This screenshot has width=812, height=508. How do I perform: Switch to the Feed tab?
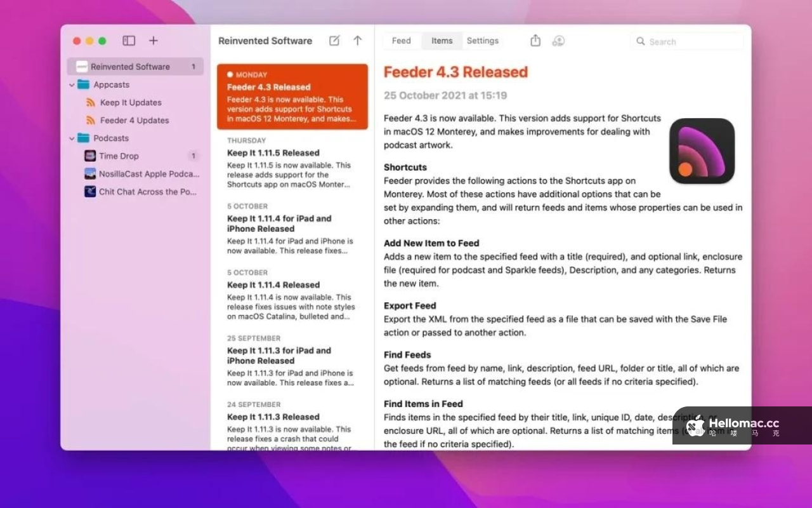pos(401,41)
